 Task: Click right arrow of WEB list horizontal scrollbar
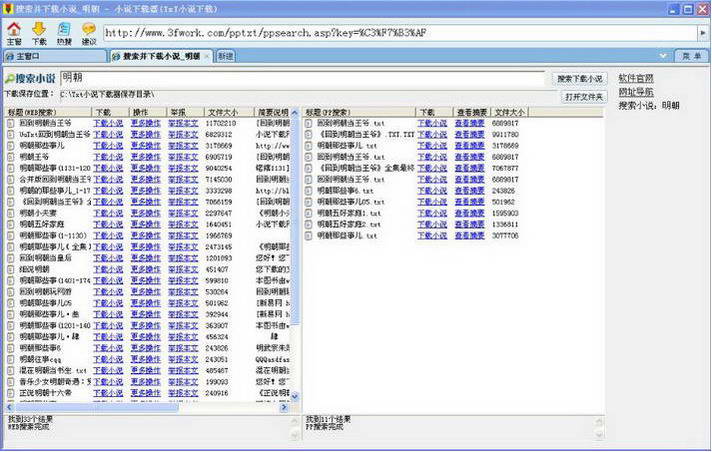tap(284, 407)
